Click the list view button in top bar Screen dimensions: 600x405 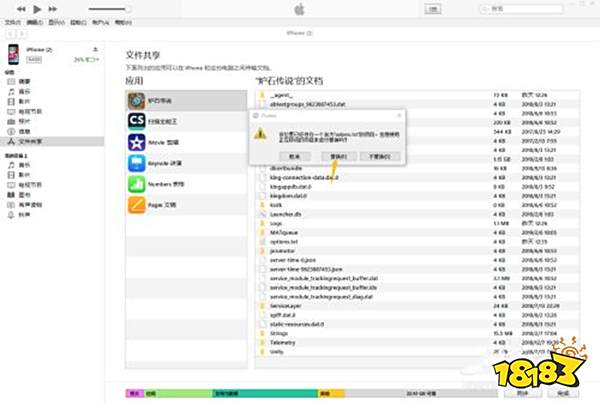(433, 9)
